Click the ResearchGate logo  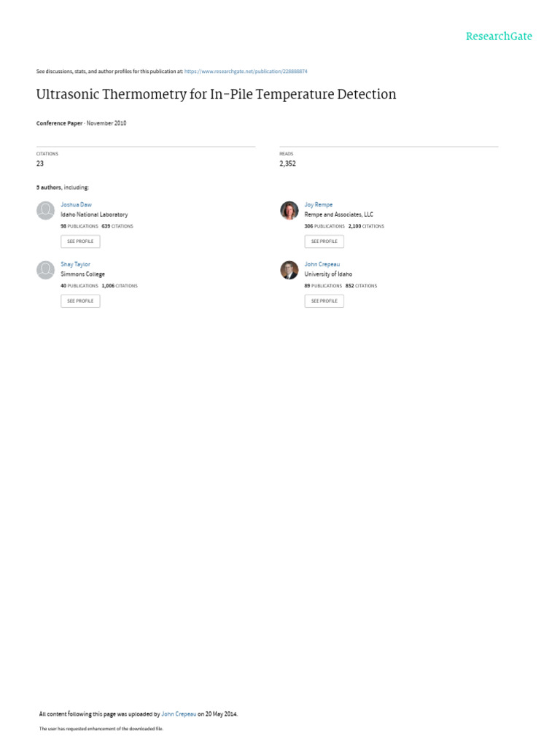pyautogui.click(x=499, y=36)
